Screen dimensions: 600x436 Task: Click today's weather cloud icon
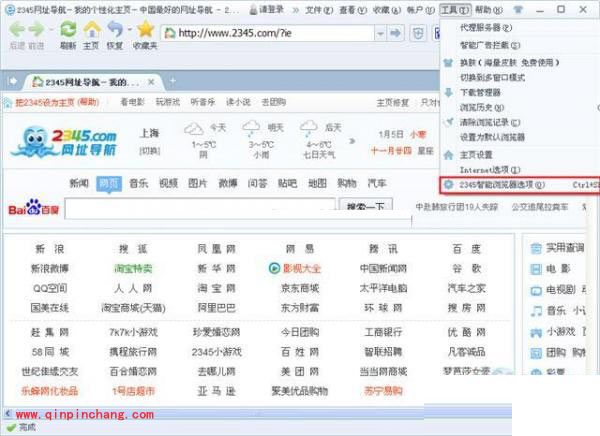(194, 129)
